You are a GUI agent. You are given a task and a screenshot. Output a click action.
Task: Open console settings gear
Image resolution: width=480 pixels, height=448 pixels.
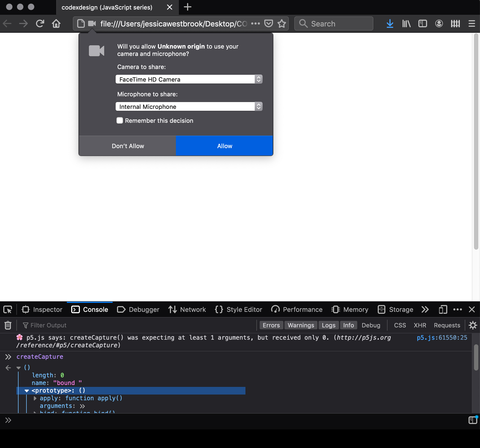click(473, 325)
